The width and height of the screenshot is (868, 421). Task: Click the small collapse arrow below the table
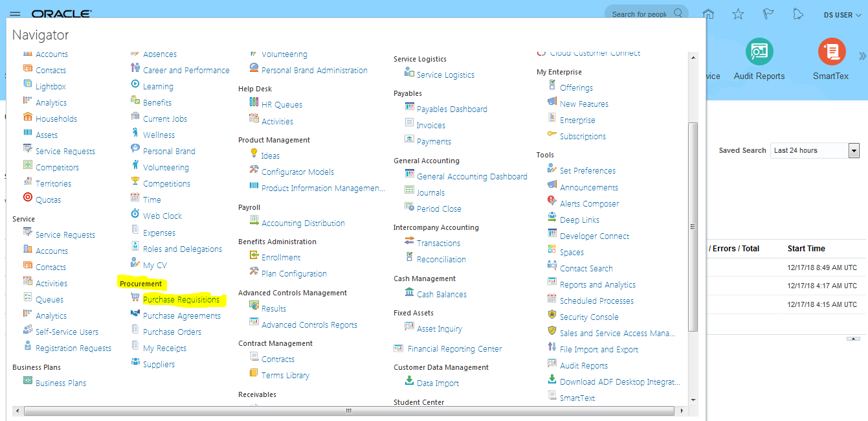pos(853,339)
